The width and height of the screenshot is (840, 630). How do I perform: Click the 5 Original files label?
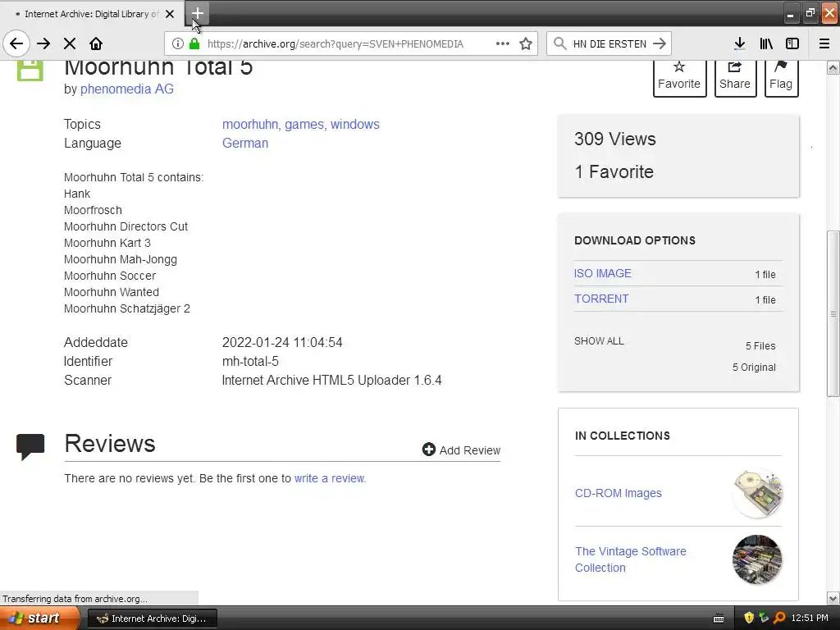[754, 367]
